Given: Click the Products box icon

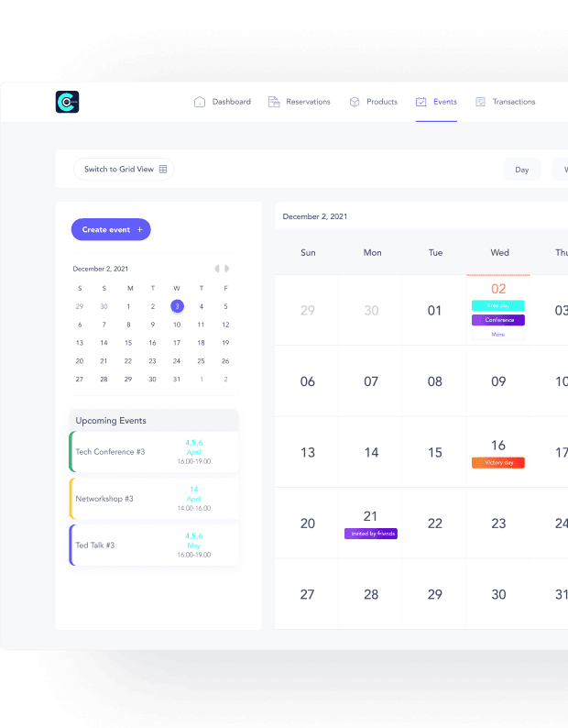Looking at the screenshot, I should pos(354,102).
